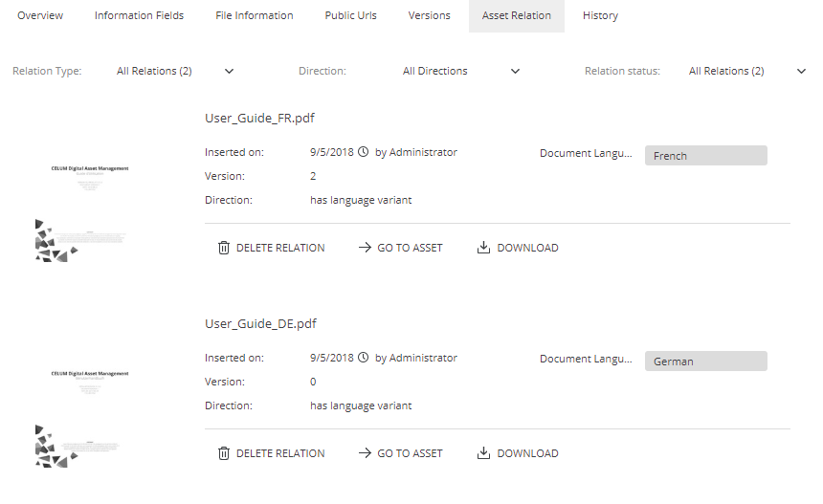823x504 pixels.
Task: Click download icon for User_Guide_FR.pdf
Action: pos(483,247)
